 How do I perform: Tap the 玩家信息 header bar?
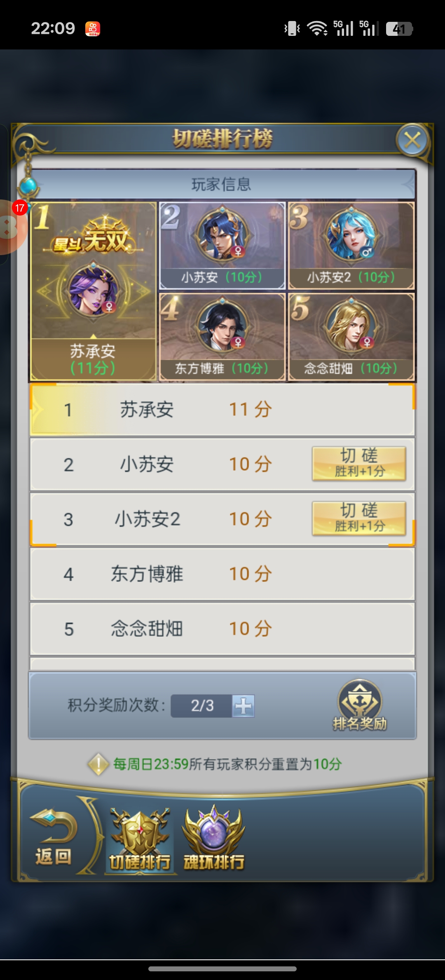point(222,184)
